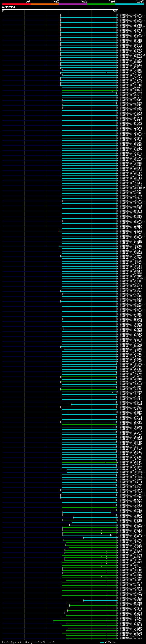Select the UniRef100_Q0JM17-2 hit label
Viewport: 146px width, 644px height.
coord(132,55)
